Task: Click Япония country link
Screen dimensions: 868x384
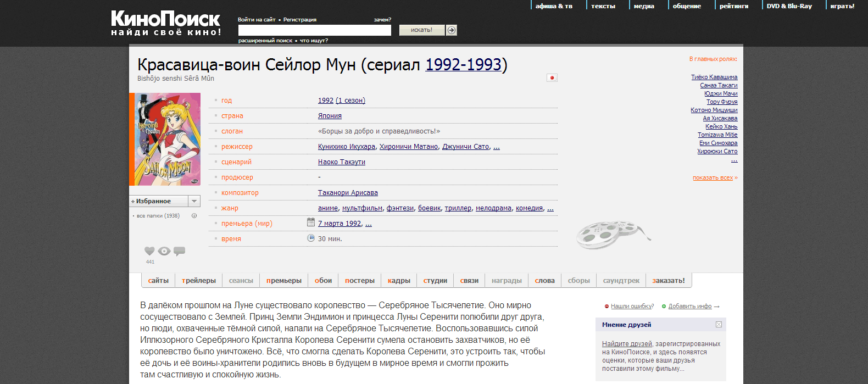Action: click(330, 116)
